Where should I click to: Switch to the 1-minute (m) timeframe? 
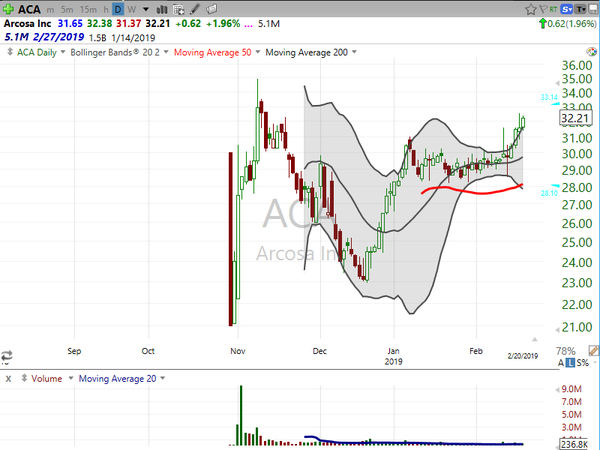(50, 10)
